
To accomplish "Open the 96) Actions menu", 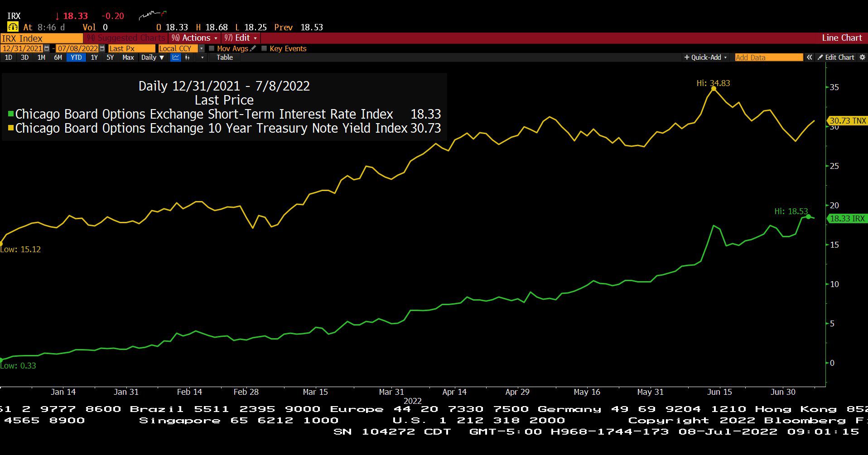I will 195,38.
